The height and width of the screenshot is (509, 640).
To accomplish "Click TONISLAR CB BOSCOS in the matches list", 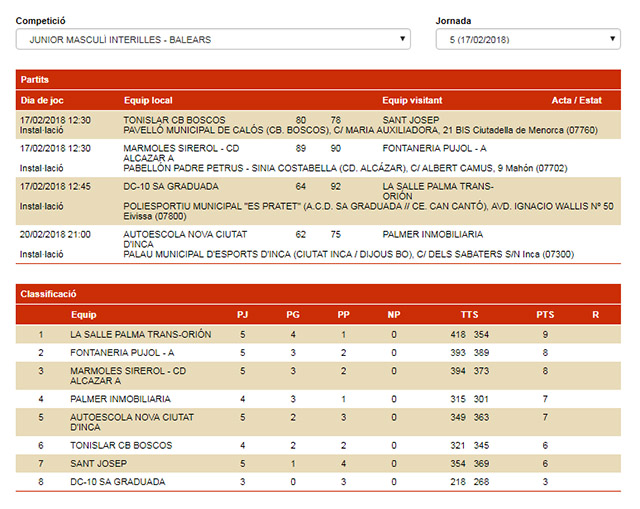I will click(172, 120).
